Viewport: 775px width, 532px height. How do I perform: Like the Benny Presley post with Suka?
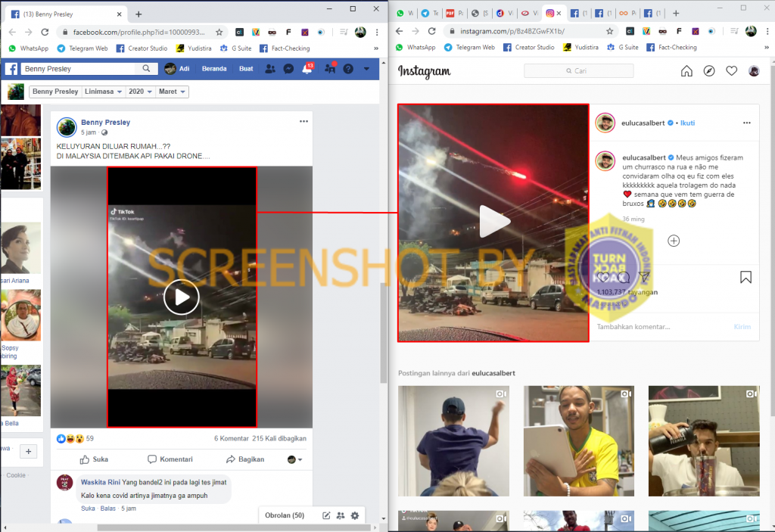coord(93,459)
